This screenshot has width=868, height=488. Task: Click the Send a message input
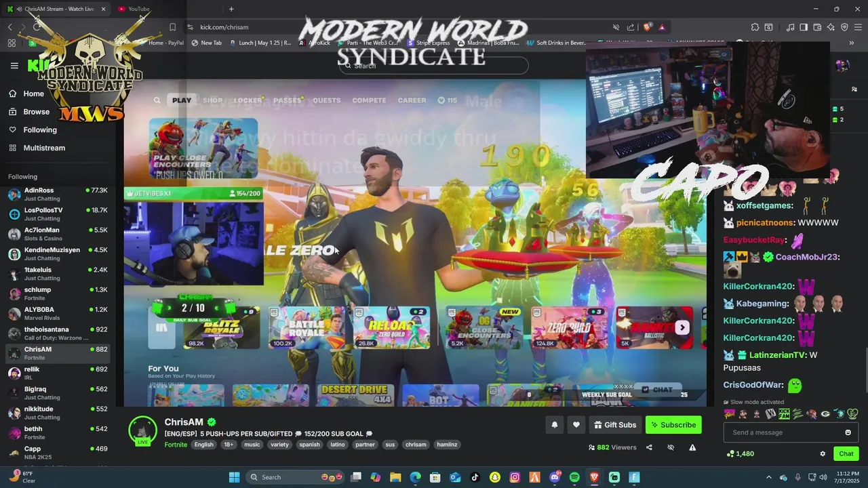click(x=791, y=432)
